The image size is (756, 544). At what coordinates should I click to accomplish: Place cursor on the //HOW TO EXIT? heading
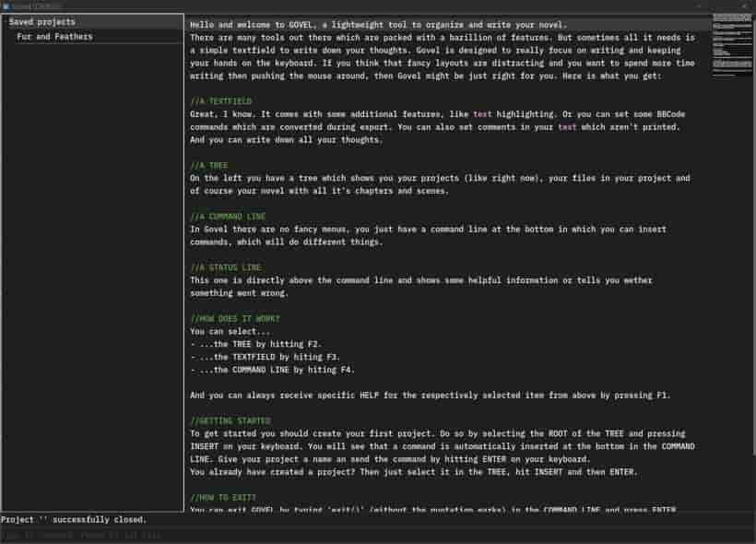(x=223, y=497)
